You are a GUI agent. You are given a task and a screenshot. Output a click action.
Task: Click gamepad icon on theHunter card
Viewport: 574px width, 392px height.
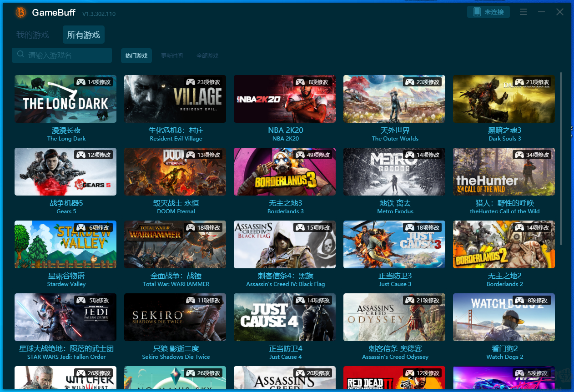pyautogui.click(x=519, y=155)
